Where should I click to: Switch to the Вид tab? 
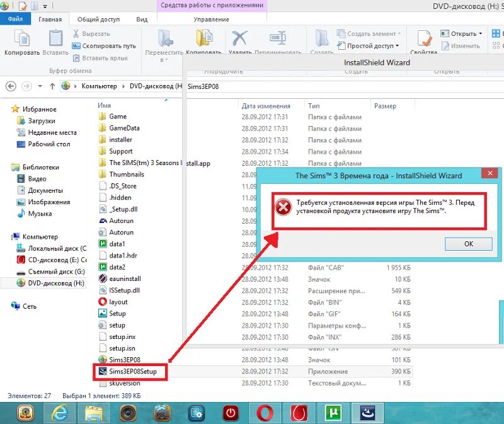142,20
